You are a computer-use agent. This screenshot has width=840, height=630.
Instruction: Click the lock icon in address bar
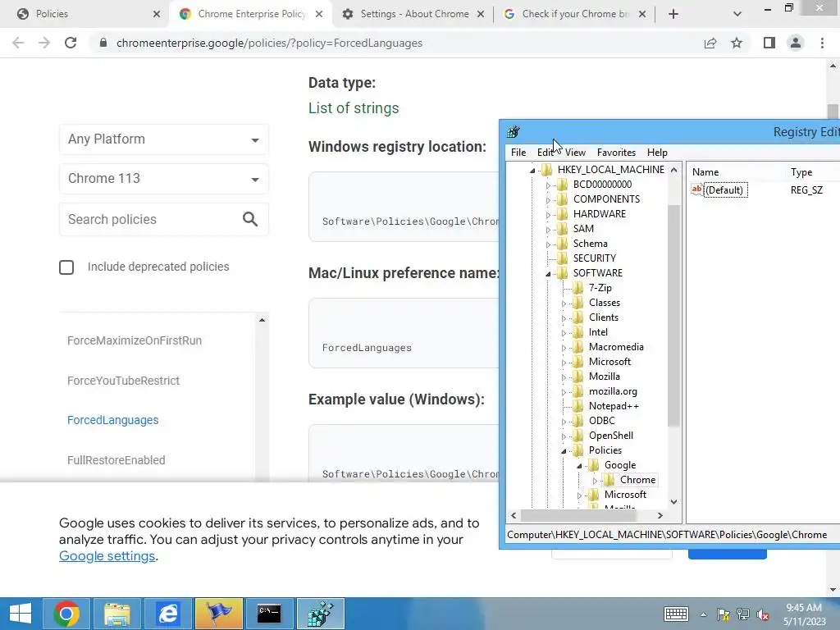103,43
